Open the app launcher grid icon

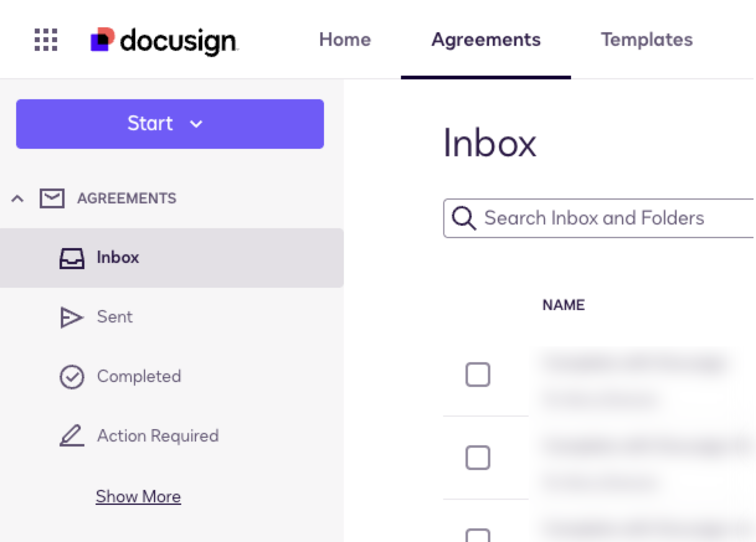[45, 40]
